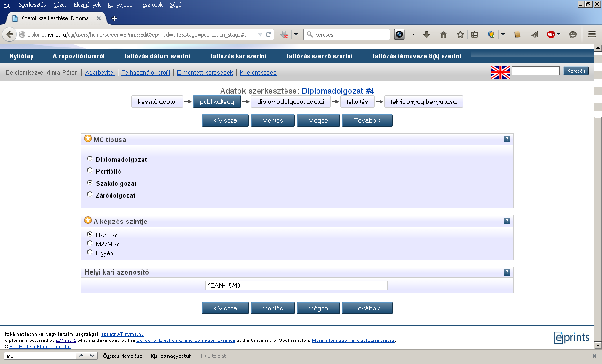Image resolution: width=602 pixels, height=364 pixels.
Task: Click Mentés button below the identifier field
Action: coord(273,308)
